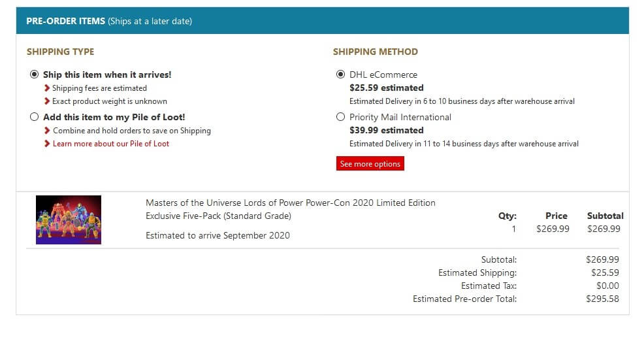Select Priority Mail International radio button
The height and width of the screenshot is (347, 644).
point(340,117)
